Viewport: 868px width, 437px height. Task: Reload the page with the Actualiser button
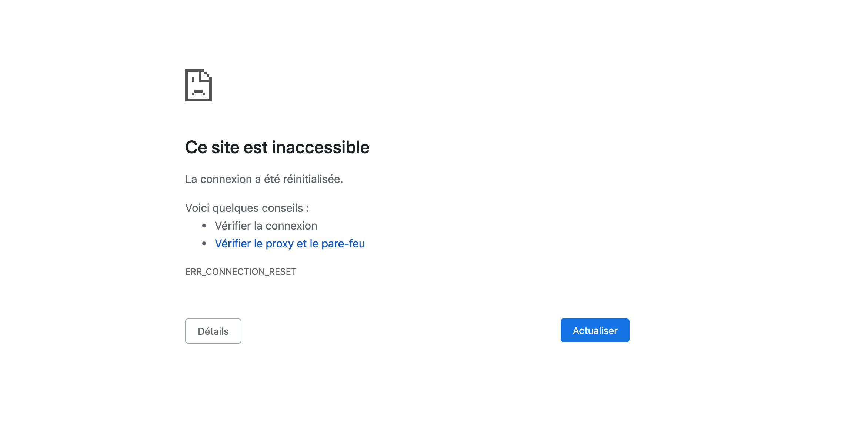(595, 330)
